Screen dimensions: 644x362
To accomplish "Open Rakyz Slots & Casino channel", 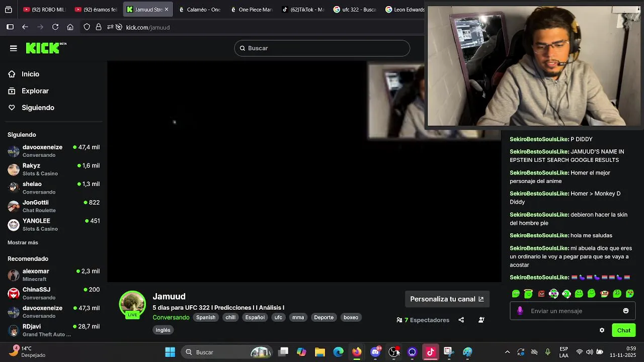I will 53,169.
